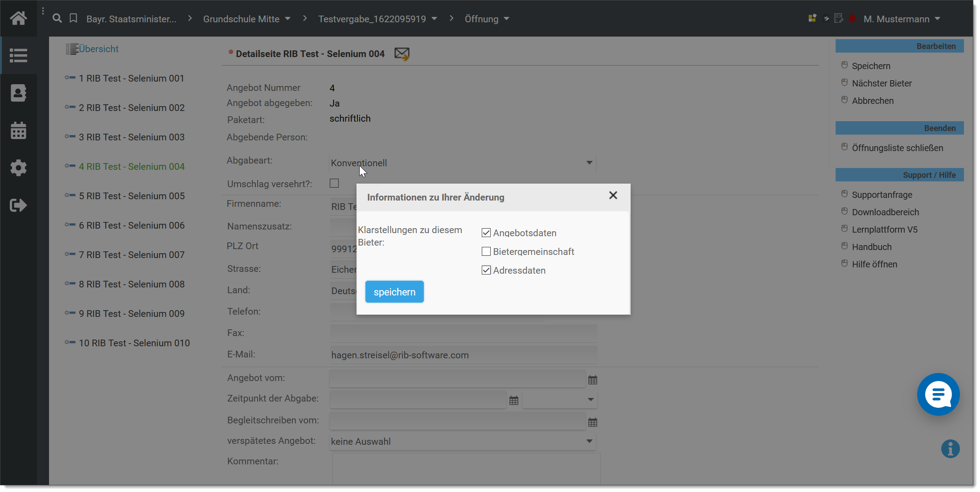Viewport: 980px width, 492px height.
Task: Open the three-dot menu next to search
Action: point(43,11)
